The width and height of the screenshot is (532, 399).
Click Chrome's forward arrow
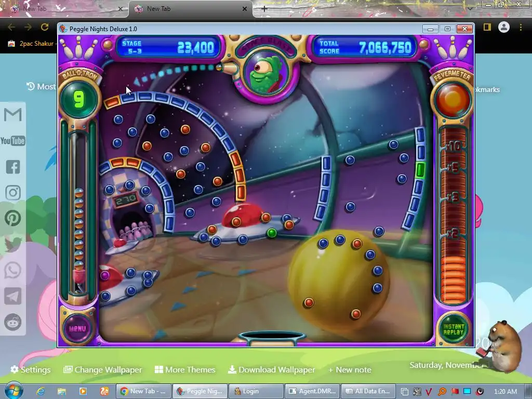28,27
